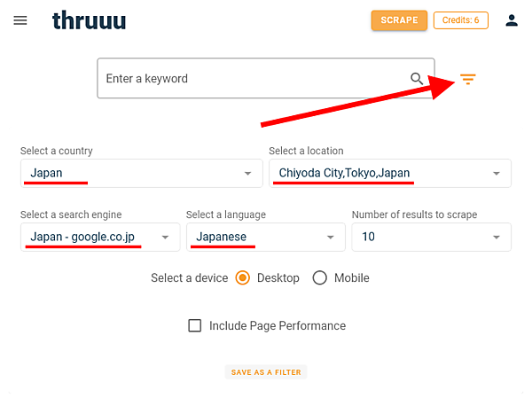This screenshot has width=532, height=398.
Task: Expand the number of results dropdown
Action: [x=497, y=238]
